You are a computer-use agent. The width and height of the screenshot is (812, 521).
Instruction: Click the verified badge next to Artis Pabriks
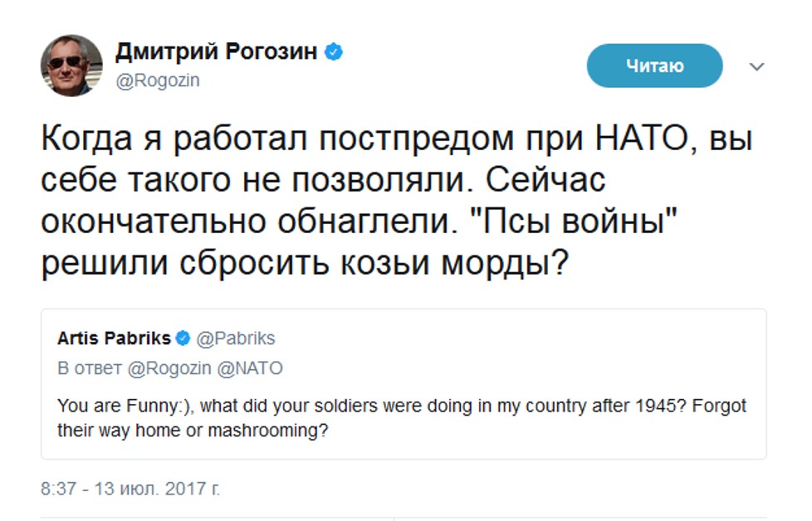click(x=183, y=338)
